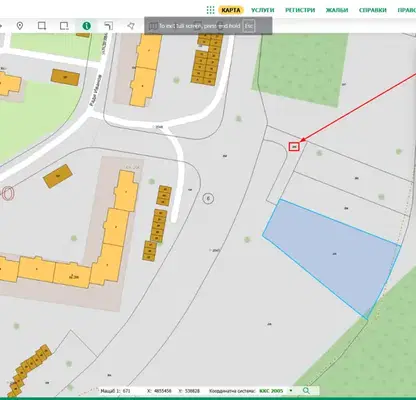Choose the dashed rectangle selection tool

(64, 26)
